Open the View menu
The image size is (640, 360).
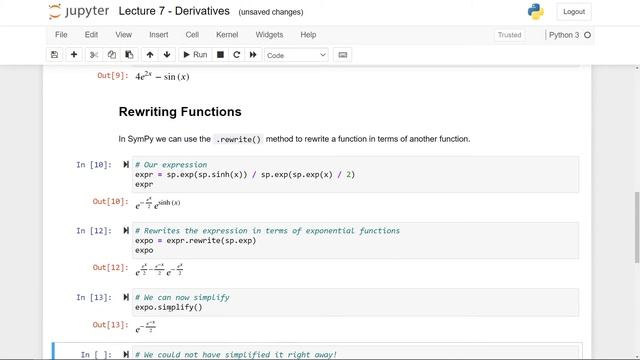(x=123, y=35)
